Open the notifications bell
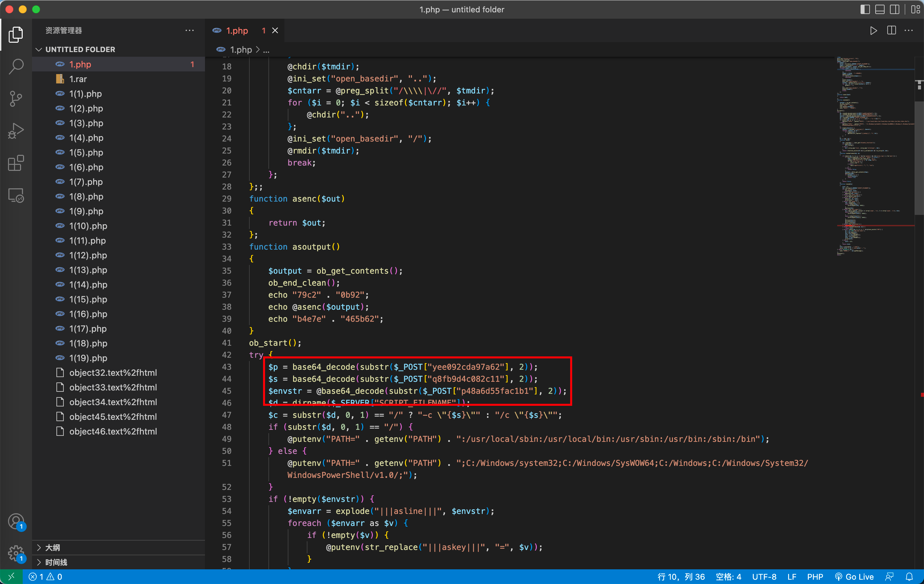The height and width of the screenshot is (584, 924). 909,577
